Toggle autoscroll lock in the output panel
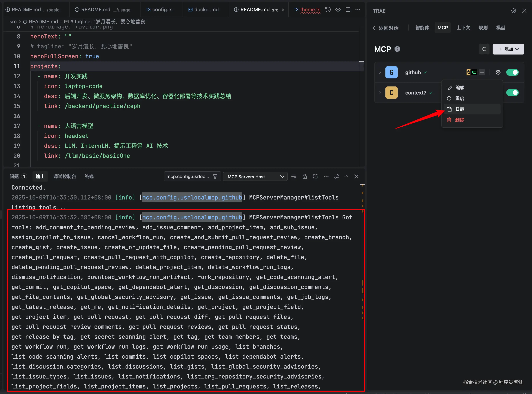 [305, 177]
